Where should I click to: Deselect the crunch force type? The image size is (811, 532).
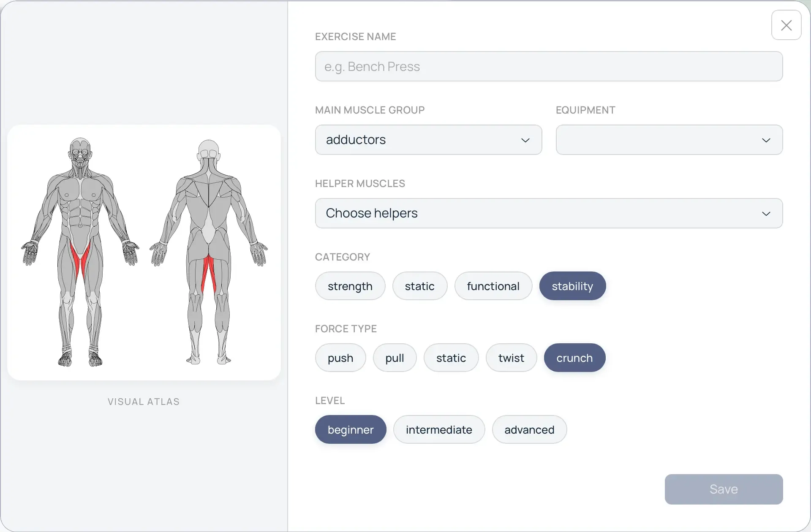[574, 358]
